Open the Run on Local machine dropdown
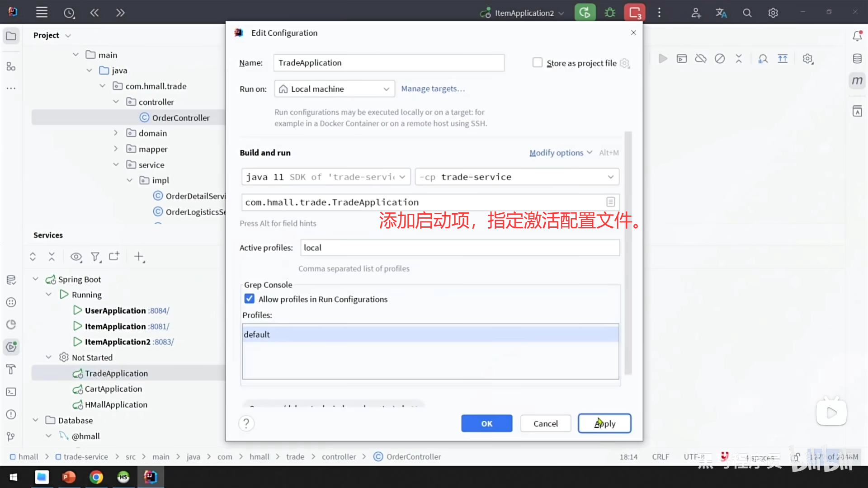This screenshot has height=488, width=868. click(x=335, y=89)
